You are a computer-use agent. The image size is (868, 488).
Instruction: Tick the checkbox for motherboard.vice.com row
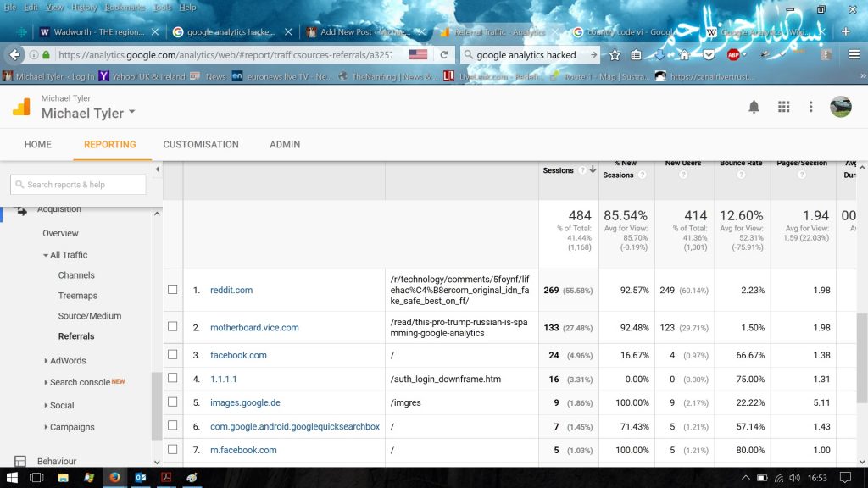[x=173, y=326]
